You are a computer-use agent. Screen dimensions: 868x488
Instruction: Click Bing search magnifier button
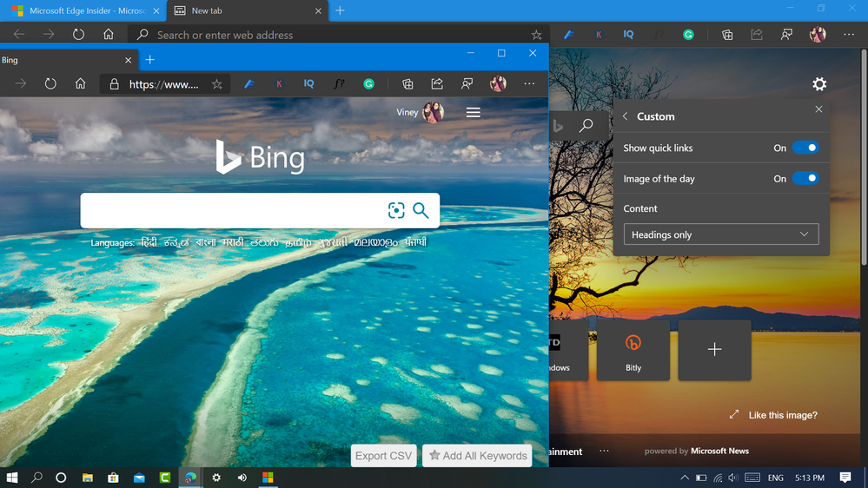click(421, 210)
